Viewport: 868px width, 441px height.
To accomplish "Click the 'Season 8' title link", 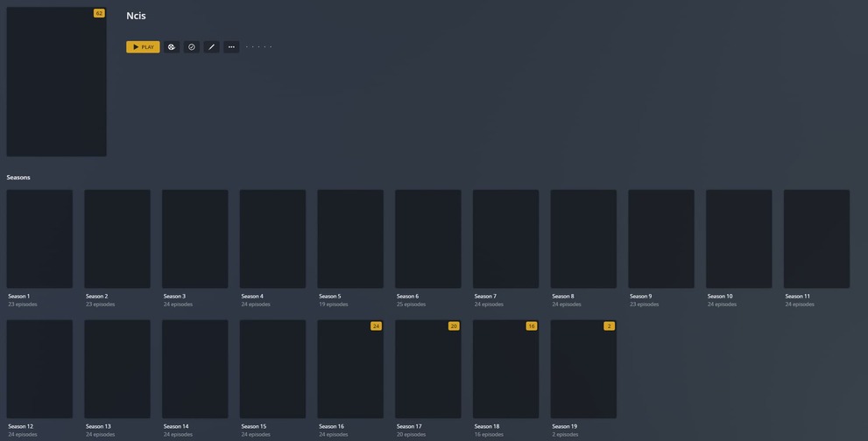I will point(563,296).
